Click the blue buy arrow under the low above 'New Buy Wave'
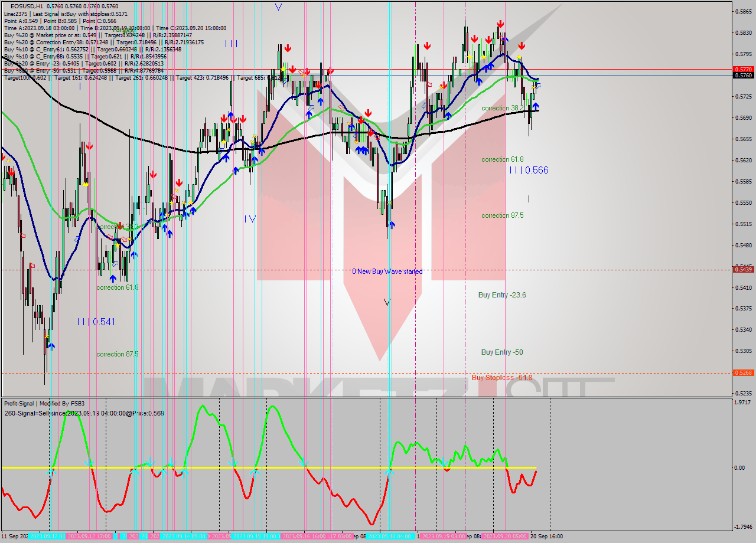 391,225
